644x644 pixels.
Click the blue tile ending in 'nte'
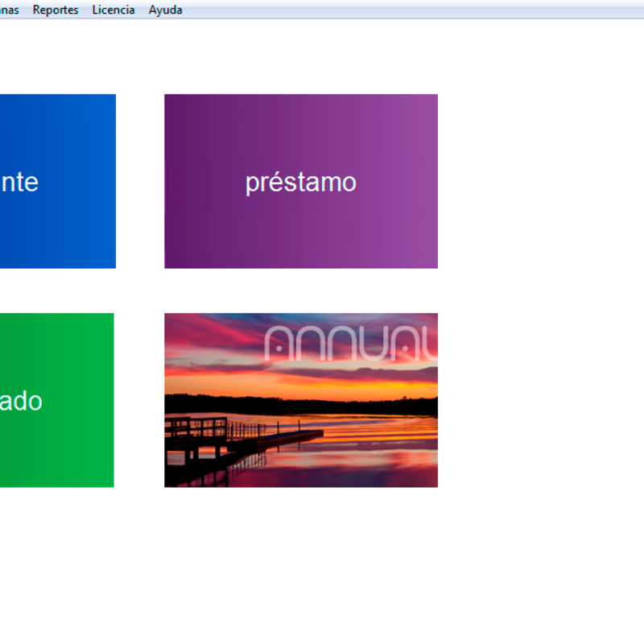click(x=58, y=181)
